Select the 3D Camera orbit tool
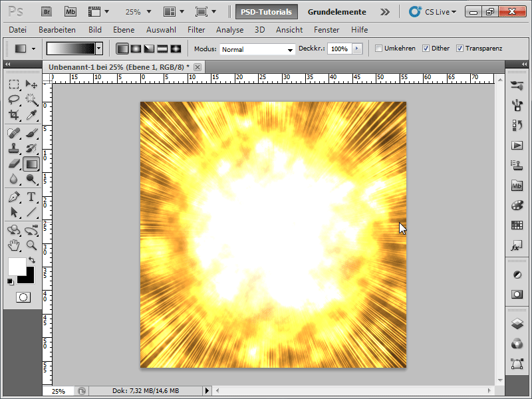The width and height of the screenshot is (532, 399). click(x=31, y=230)
